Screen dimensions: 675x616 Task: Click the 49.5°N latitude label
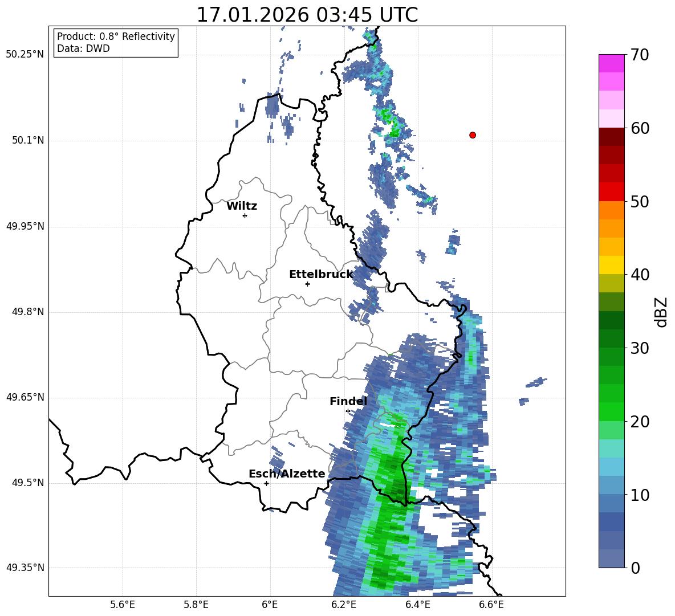27,483
